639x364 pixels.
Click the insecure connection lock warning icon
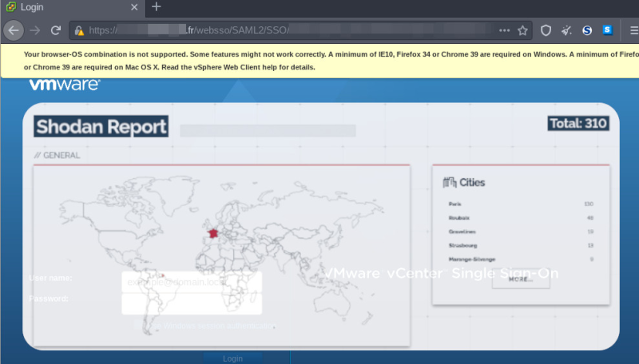pyautogui.click(x=79, y=31)
